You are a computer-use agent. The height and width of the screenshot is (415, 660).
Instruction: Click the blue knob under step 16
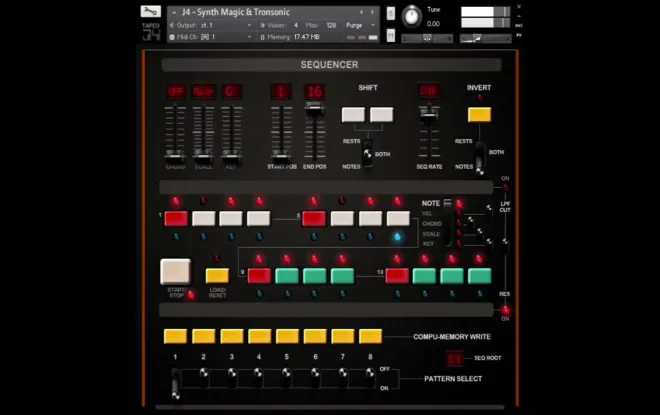click(479, 294)
